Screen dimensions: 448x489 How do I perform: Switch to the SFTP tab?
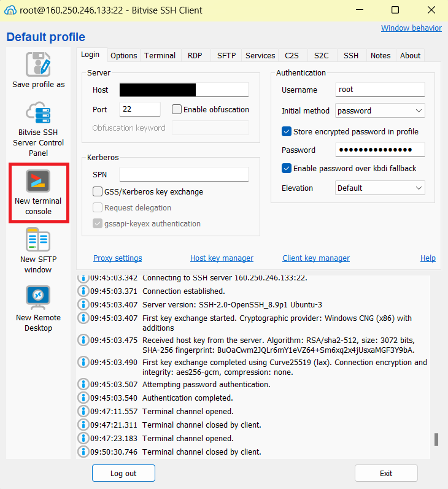point(226,55)
